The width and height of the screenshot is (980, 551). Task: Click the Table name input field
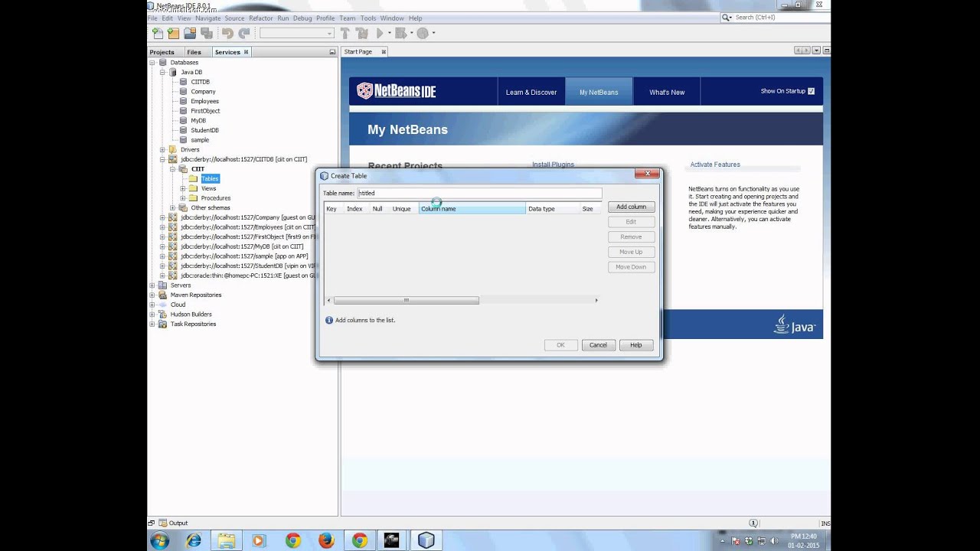click(x=479, y=193)
